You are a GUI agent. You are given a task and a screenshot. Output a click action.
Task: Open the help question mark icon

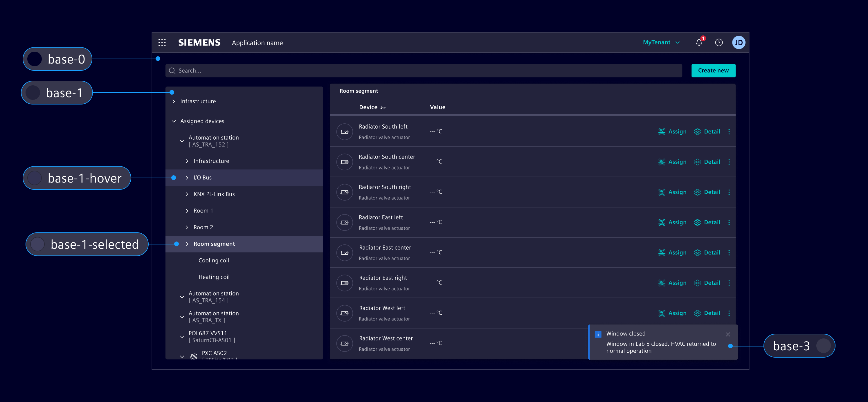719,42
